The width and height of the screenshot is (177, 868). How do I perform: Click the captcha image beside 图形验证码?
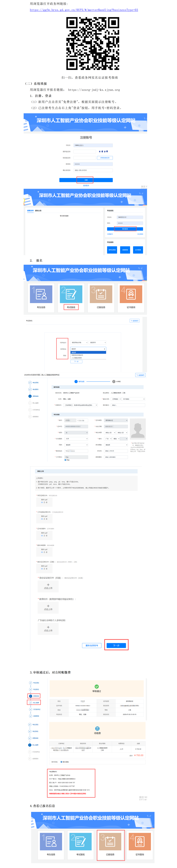[103, 152]
